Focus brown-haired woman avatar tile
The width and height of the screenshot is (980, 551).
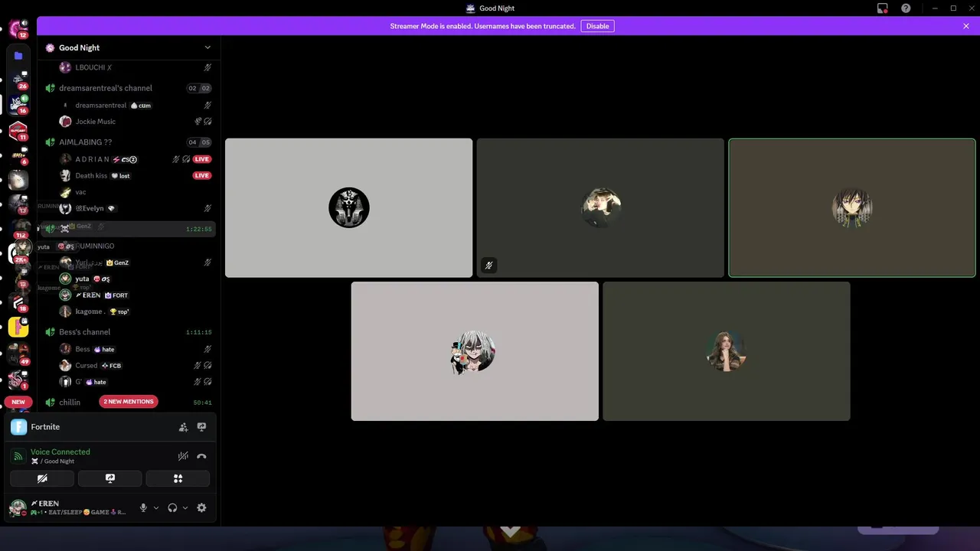[727, 351]
